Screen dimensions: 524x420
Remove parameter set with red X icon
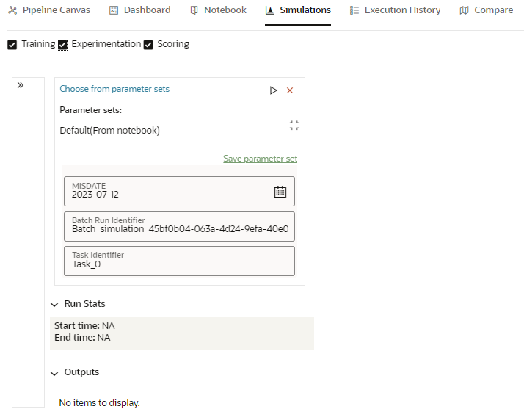[x=290, y=90]
